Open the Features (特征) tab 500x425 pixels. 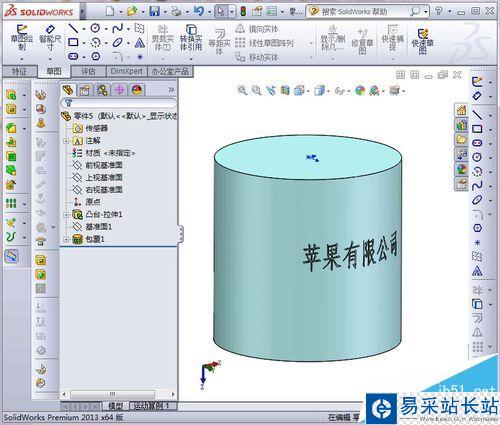tap(19, 71)
